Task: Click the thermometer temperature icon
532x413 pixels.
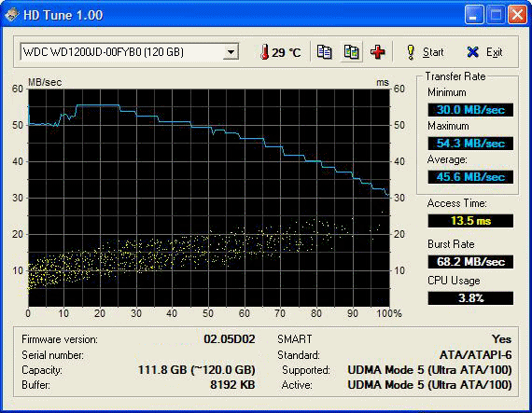Action: (265, 52)
